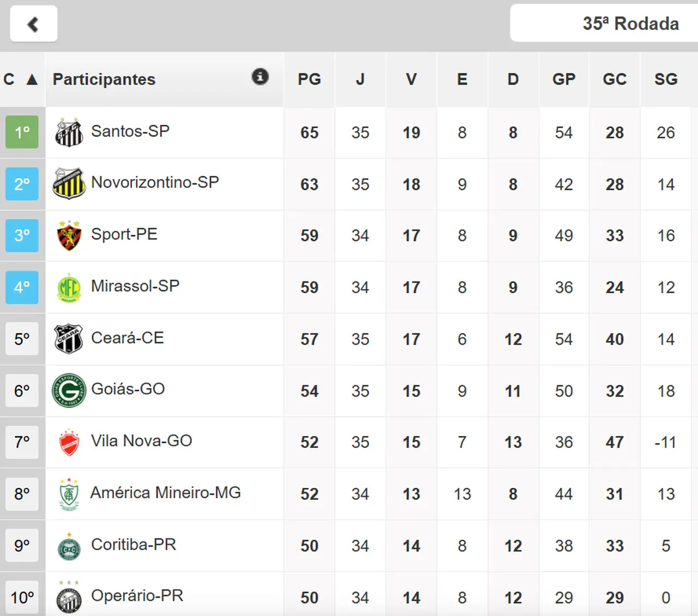The image size is (698, 616).
Task: Open the Operário-PR team link
Action: pyautogui.click(x=137, y=596)
